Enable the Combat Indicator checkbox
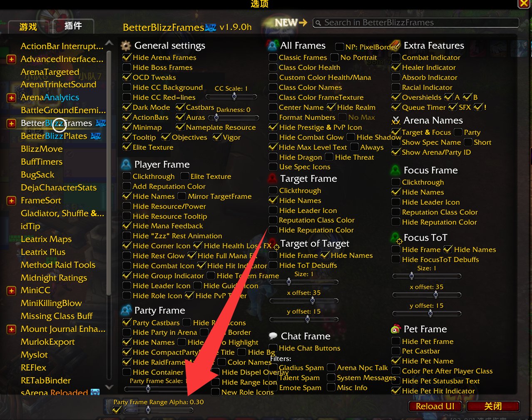Viewport: 532px width, 420px height. pos(396,57)
